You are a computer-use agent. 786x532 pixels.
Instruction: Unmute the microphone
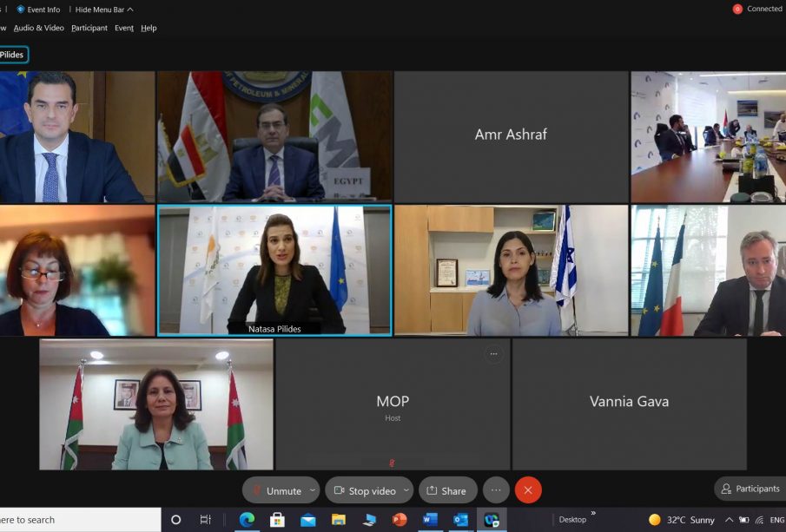pyautogui.click(x=276, y=490)
